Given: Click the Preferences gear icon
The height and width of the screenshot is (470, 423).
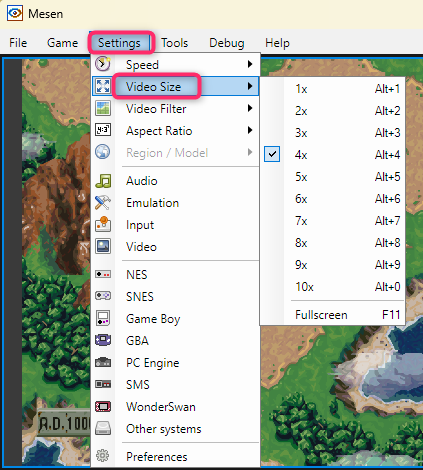Looking at the screenshot, I should pyautogui.click(x=103, y=455).
